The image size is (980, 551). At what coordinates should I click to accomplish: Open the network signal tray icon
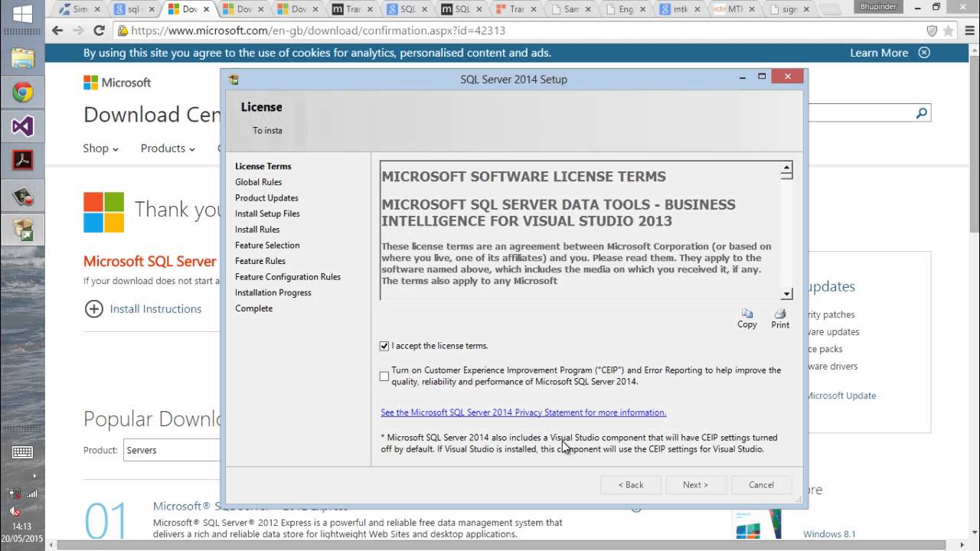(32, 494)
